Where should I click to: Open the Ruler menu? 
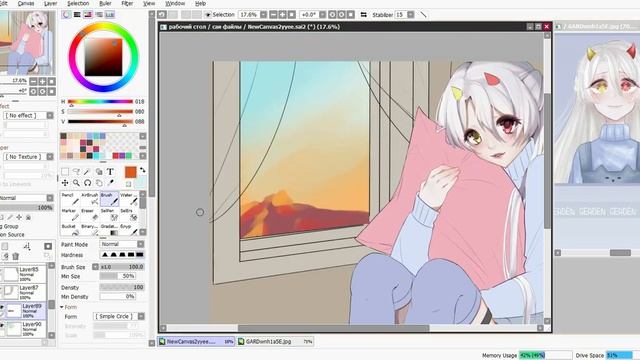[x=105, y=3]
